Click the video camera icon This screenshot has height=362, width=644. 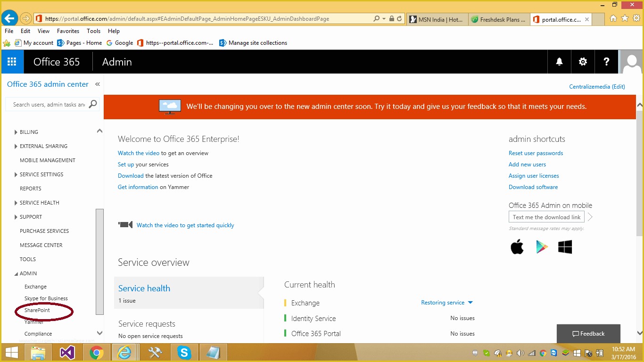[x=125, y=225]
